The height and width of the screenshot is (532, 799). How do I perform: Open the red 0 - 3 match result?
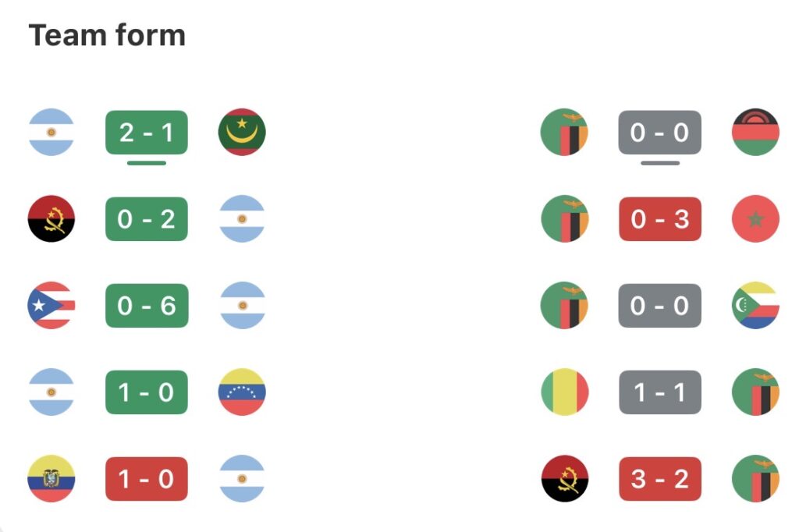pyautogui.click(x=660, y=218)
